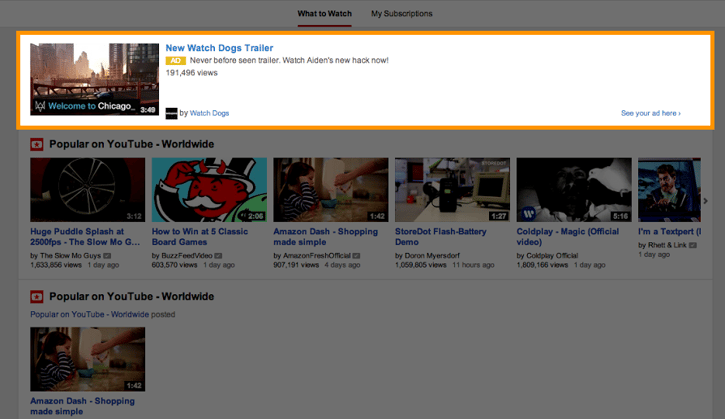This screenshot has width=725, height=419.
Task: Open the New Watch Dogs Trailer title link
Action: (219, 48)
